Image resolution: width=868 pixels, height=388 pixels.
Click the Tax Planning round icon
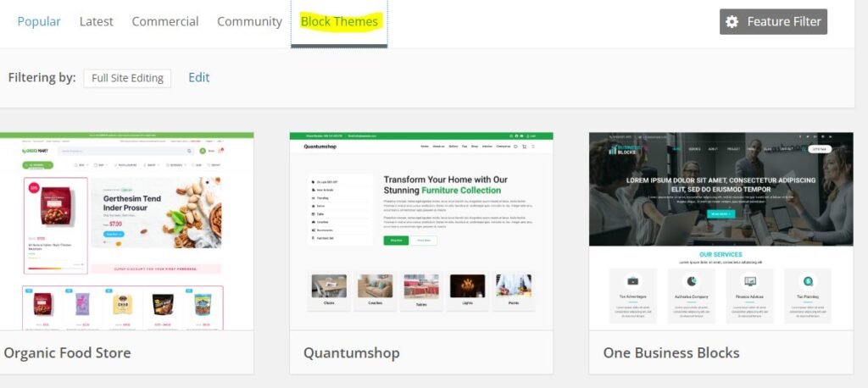(x=808, y=280)
